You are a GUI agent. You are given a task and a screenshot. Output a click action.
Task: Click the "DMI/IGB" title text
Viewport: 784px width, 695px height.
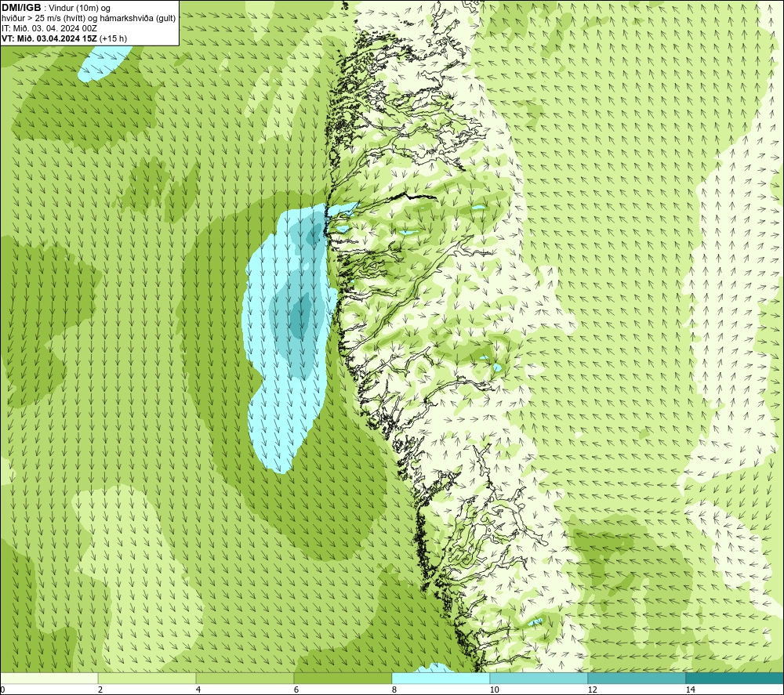click(x=21, y=8)
